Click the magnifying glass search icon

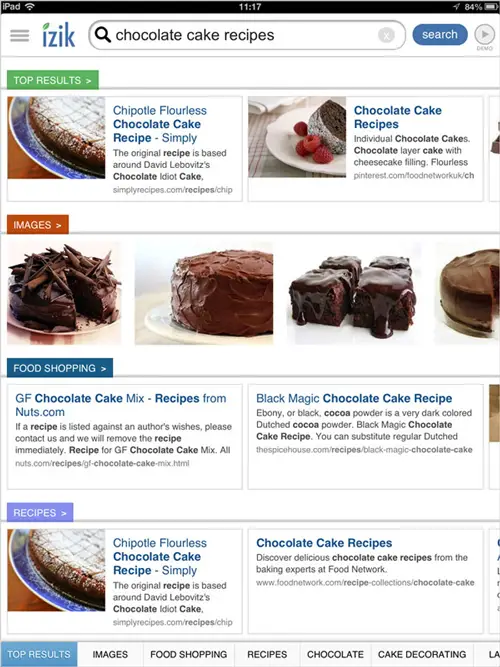[x=103, y=34]
